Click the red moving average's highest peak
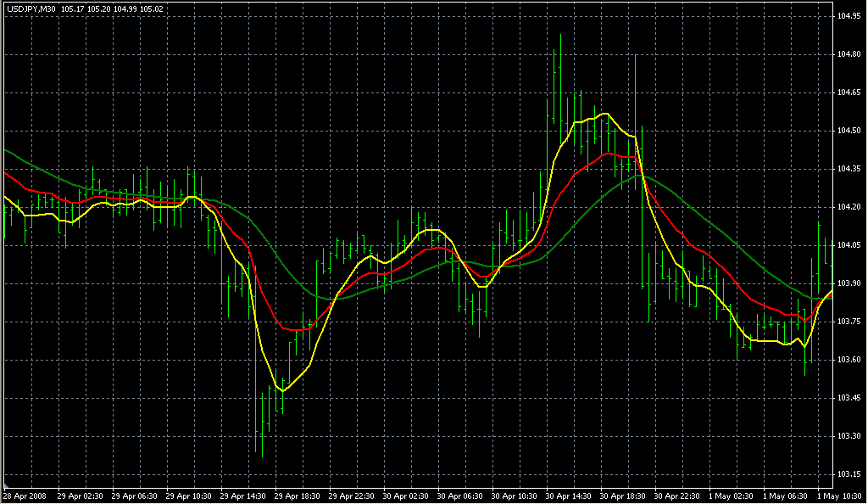The image size is (868, 504). [x=606, y=154]
